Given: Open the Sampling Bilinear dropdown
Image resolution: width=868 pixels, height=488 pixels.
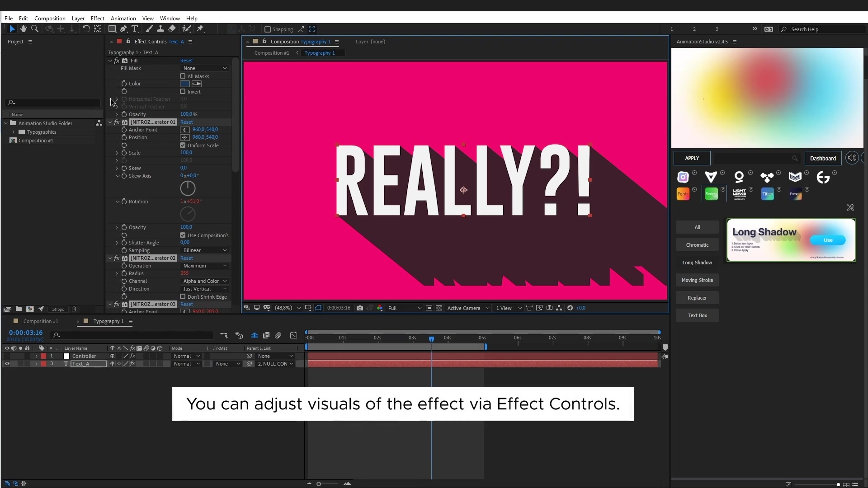Looking at the screenshot, I should [205, 250].
